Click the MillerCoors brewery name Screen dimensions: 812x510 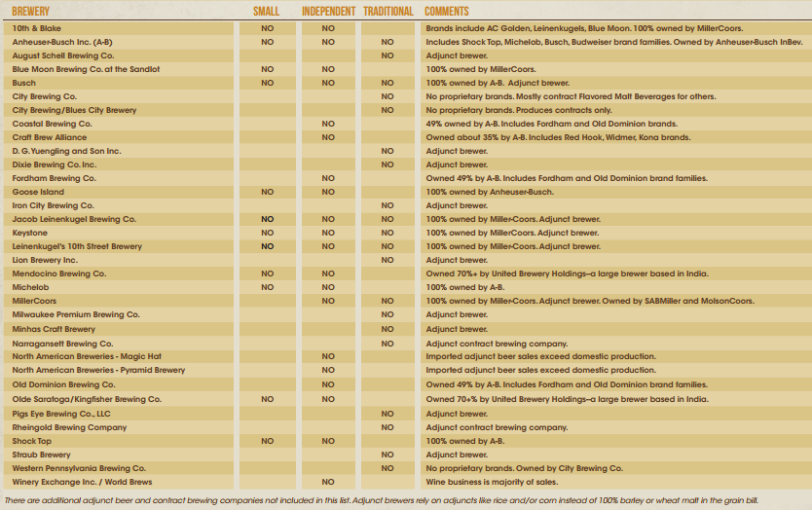[34, 302]
